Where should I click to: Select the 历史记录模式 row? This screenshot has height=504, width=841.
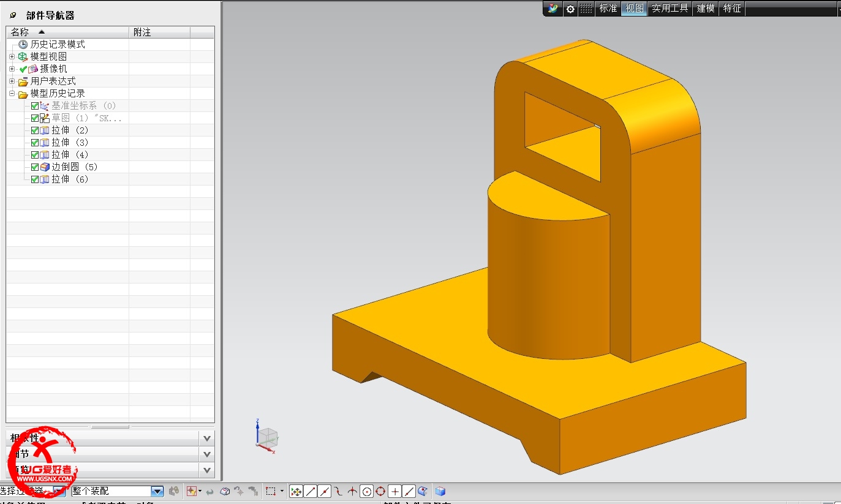(110, 45)
